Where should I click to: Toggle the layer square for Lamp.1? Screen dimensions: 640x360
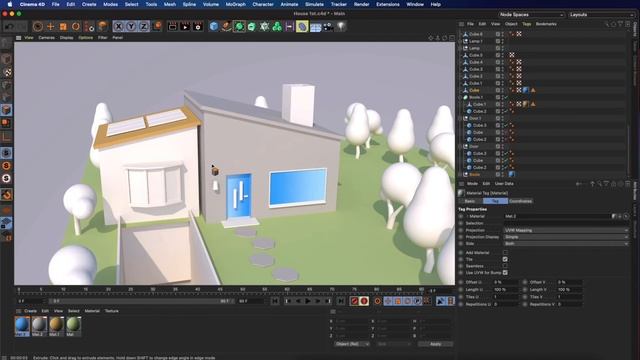point(498,41)
